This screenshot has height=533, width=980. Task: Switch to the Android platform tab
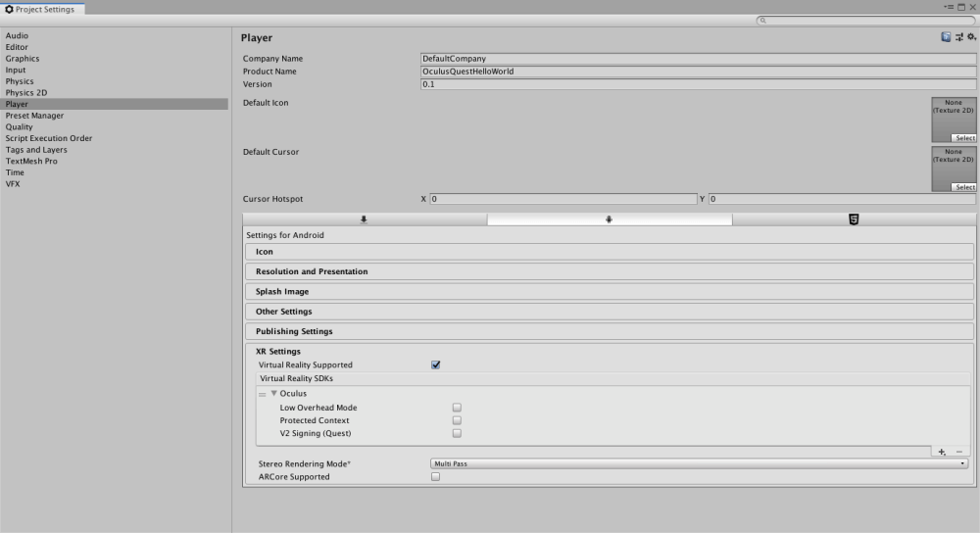tap(609, 219)
